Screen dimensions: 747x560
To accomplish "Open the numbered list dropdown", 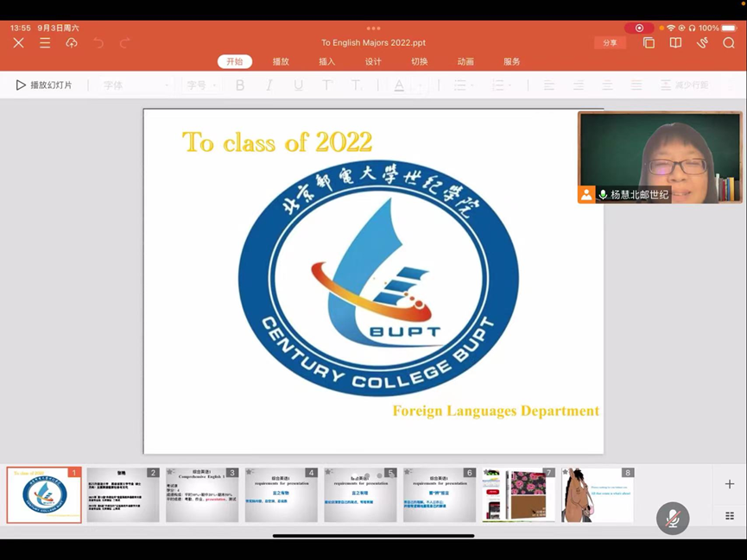I will 501,85.
